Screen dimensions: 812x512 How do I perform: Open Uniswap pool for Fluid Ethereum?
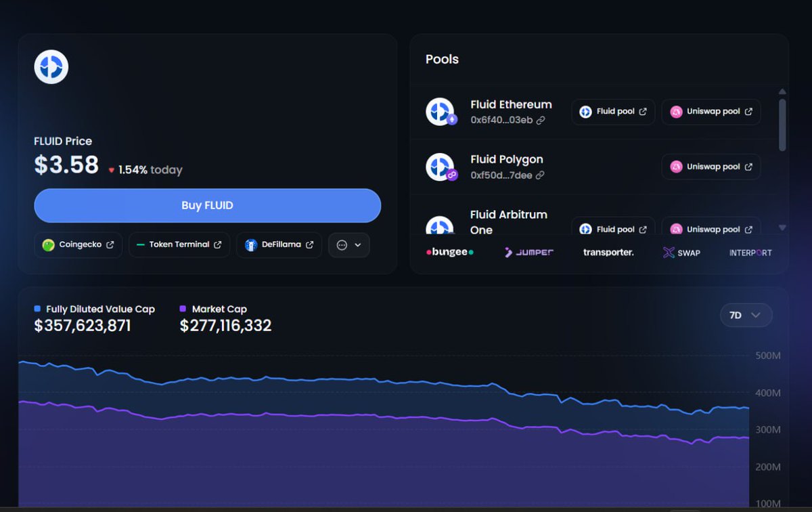tap(711, 112)
